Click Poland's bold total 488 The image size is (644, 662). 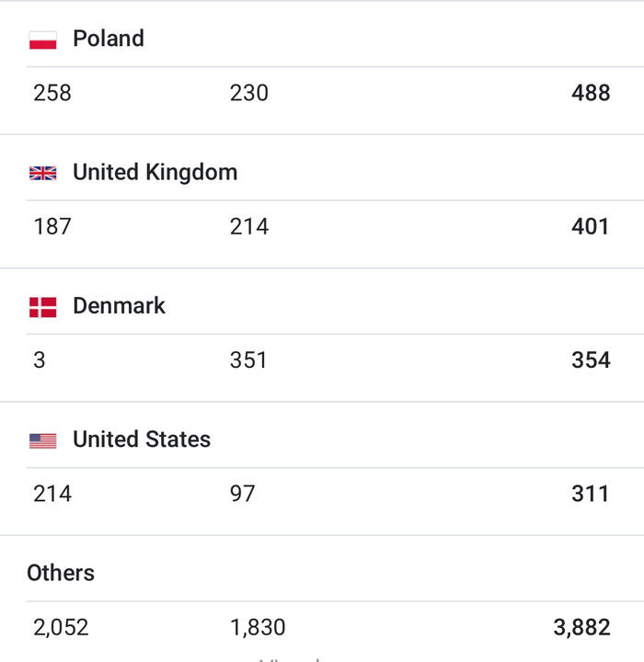(591, 93)
